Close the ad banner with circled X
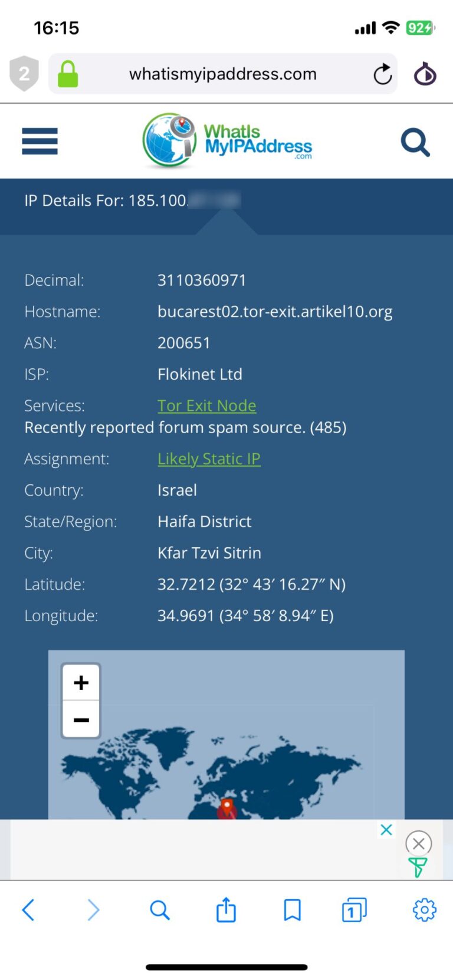The image size is (453, 980). 419,843
